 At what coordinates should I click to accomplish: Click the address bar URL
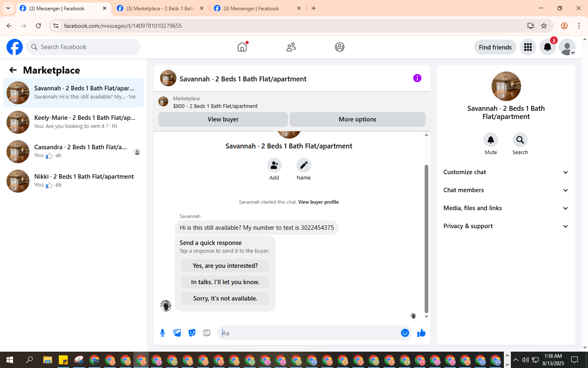pyautogui.click(x=123, y=26)
